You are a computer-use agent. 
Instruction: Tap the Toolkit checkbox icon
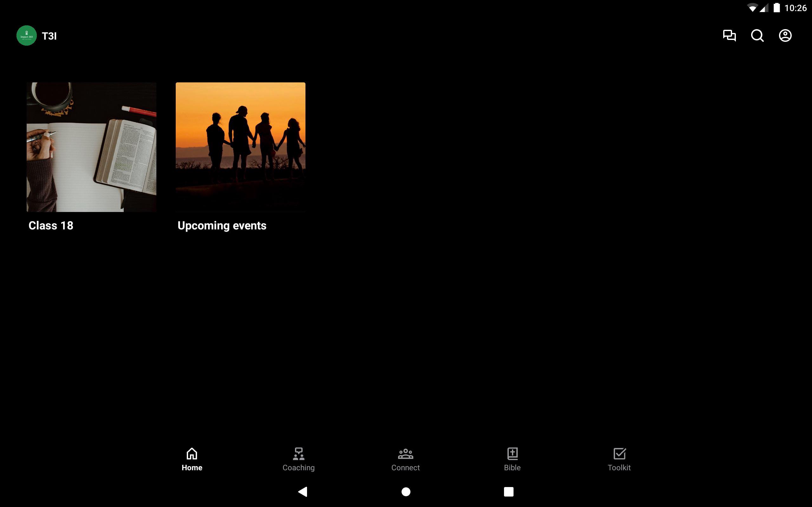point(619,453)
